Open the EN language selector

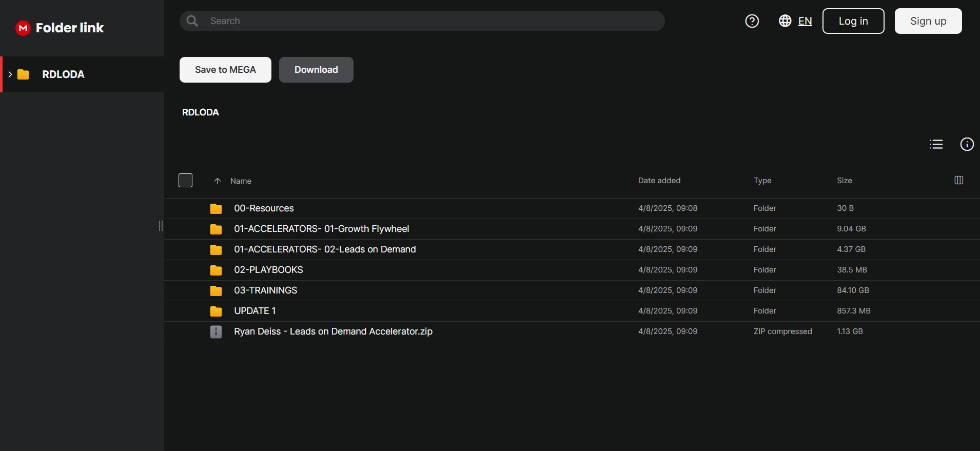click(805, 21)
